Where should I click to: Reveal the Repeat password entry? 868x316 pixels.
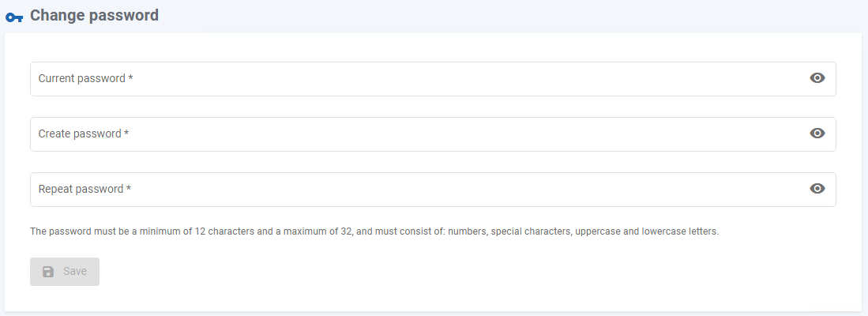(817, 189)
